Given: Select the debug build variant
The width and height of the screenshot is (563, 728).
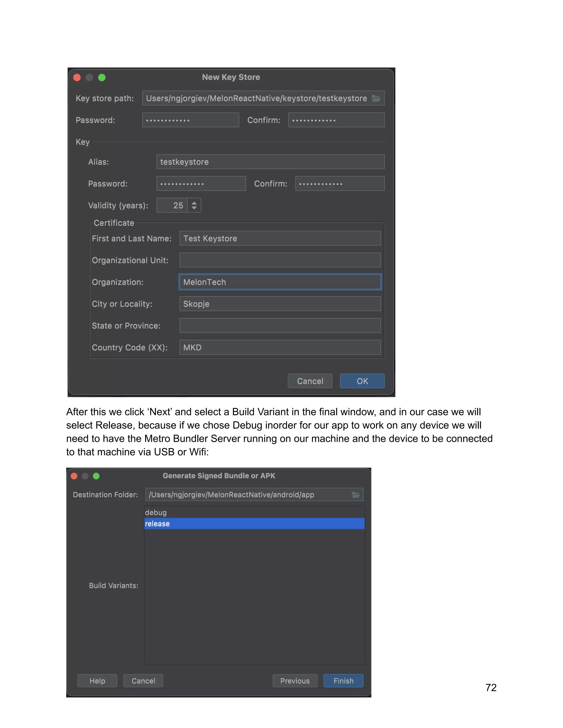Looking at the screenshot, I should [254, 512].
